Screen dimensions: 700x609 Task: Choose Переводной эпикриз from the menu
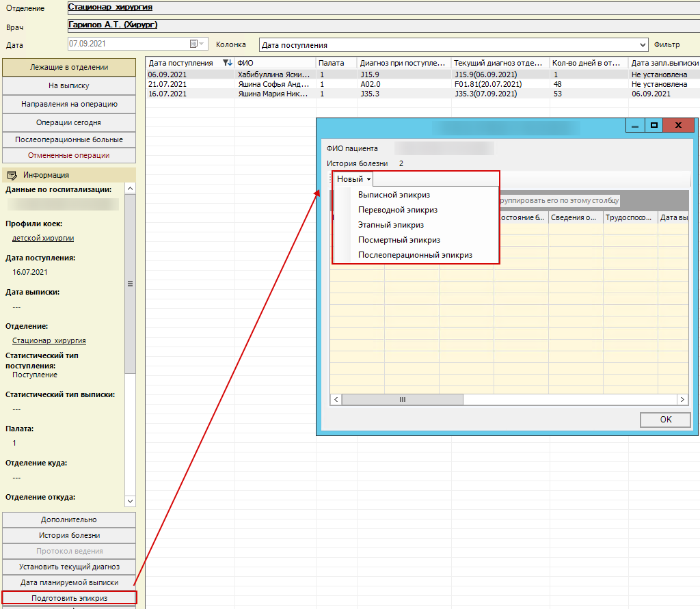pos(397,210)
